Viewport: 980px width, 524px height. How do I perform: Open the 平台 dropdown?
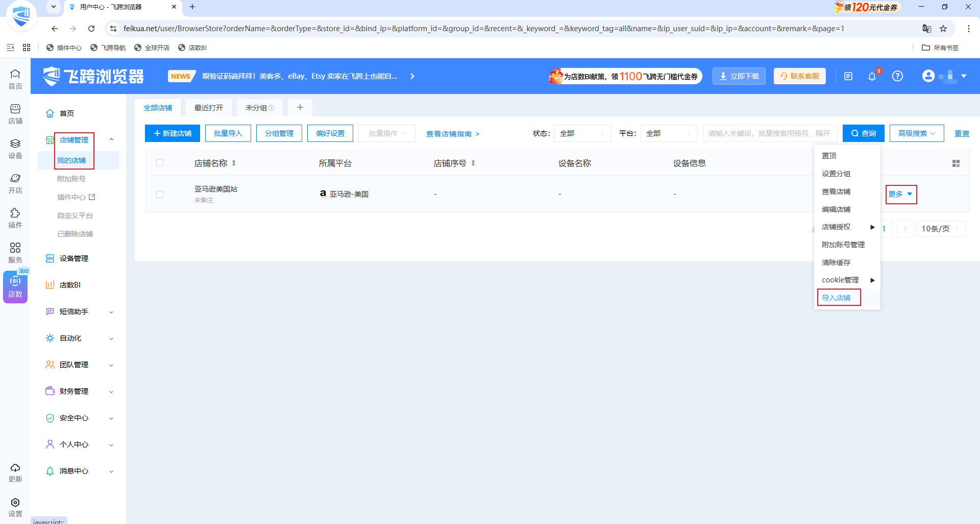tap(669, 133)
